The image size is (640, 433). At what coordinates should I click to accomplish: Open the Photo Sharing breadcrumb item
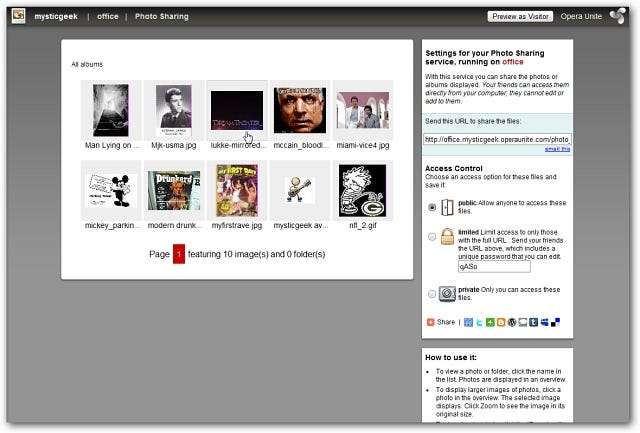162,17
